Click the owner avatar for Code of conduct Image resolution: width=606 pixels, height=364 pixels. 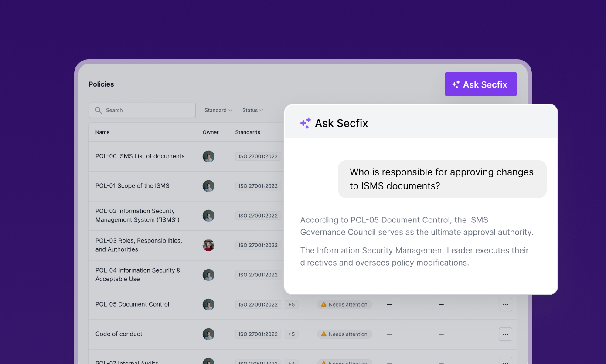[x=208, y=334]
